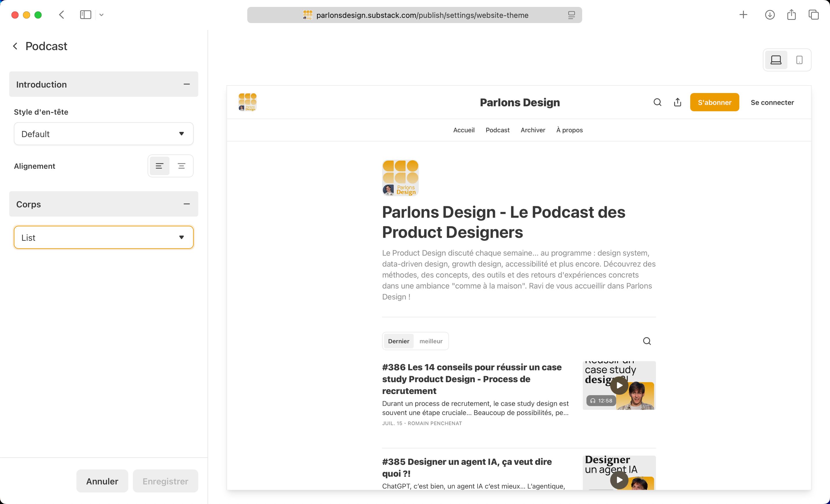830x504 pixels.
Task: Go back with the Safari back arrow
Action: click(62, 15)
